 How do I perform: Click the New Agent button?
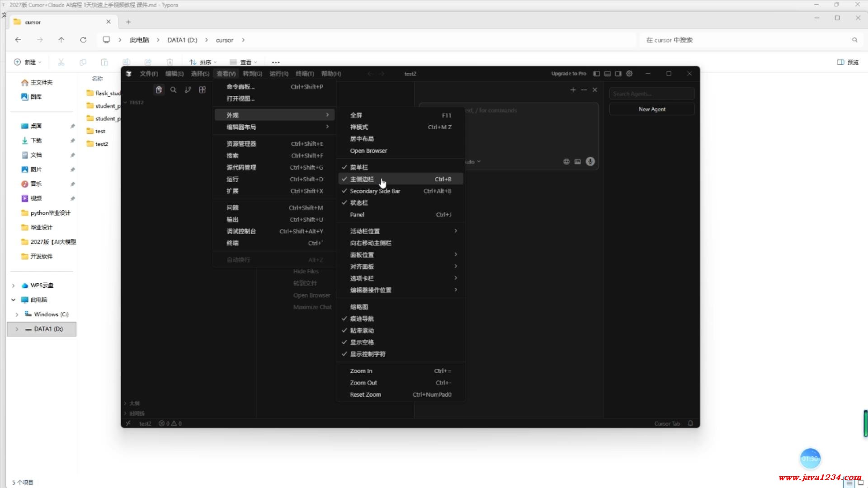tap(651, 109)
